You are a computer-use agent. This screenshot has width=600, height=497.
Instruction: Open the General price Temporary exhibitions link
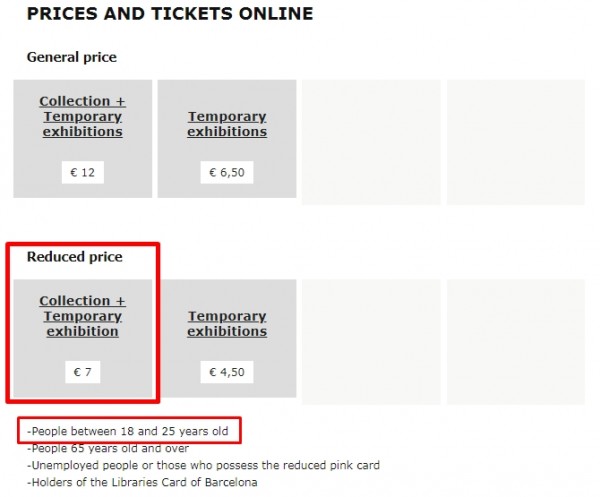(227, 124)
